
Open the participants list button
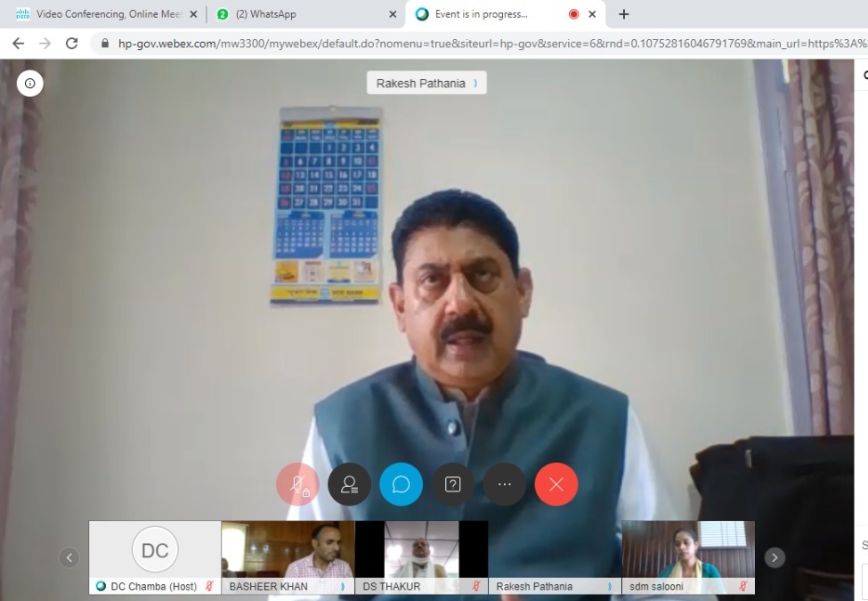(349, 484)
